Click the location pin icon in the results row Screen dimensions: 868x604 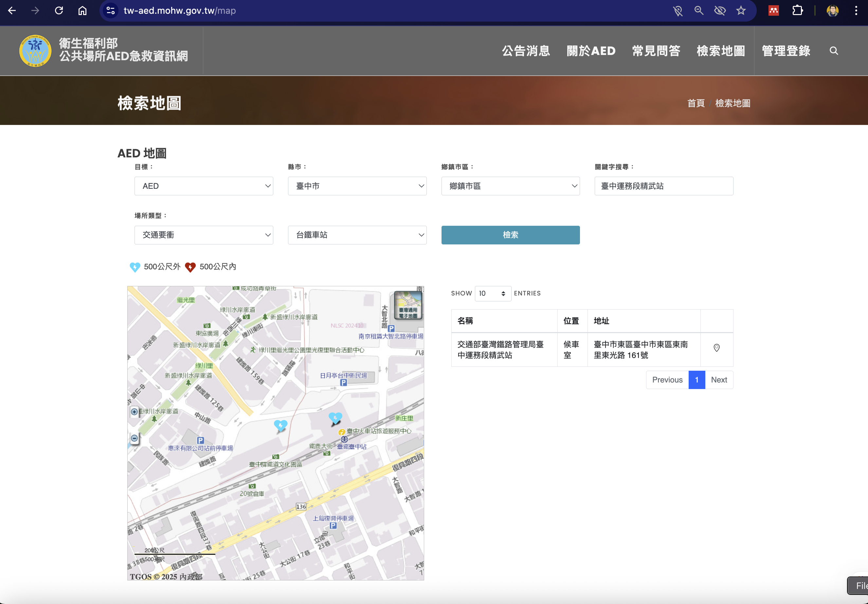pos(716,348)
